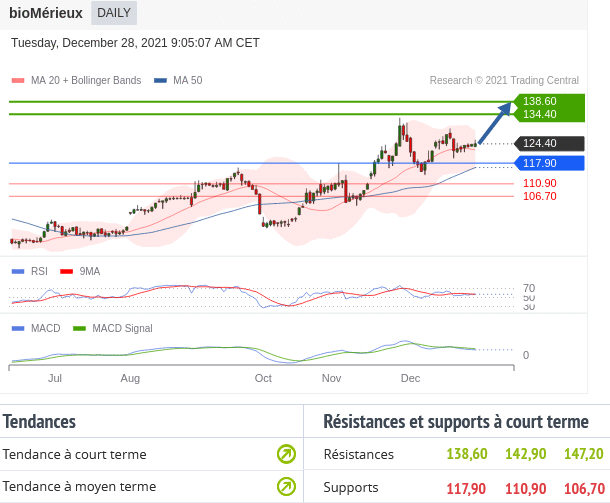
Task: Click the Oct label on the time axis
Action: click(x=263, y=378)
